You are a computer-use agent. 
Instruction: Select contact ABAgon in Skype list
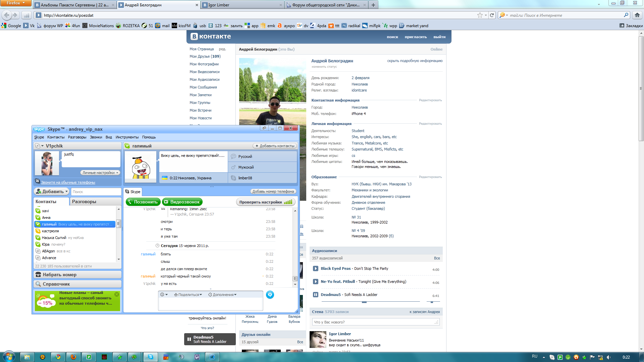75,251
